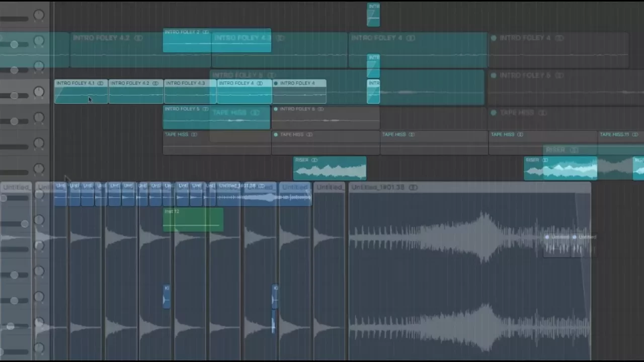
Task: Click loop icon on INTRO FOLEY 2 region
Action: point(205,32)
